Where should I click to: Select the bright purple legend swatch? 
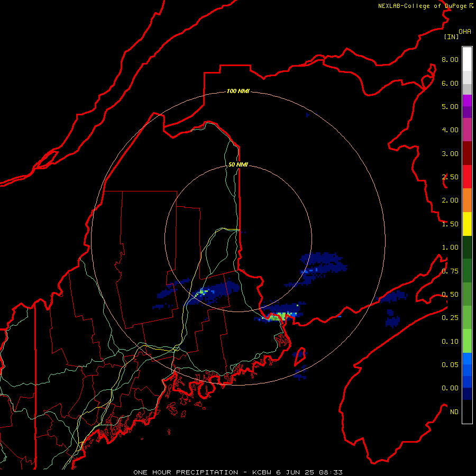pyautogui.click(x=467, y=100)
